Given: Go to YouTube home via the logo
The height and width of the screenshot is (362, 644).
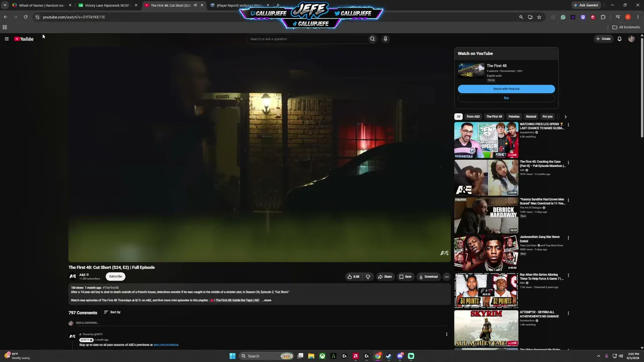Looking at the screenshot, I should click(x=24, y=39).
